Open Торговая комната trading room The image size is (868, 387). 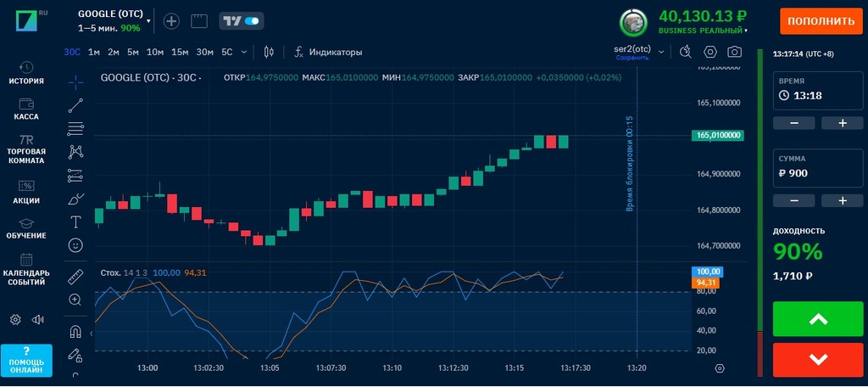coord(26,149)
